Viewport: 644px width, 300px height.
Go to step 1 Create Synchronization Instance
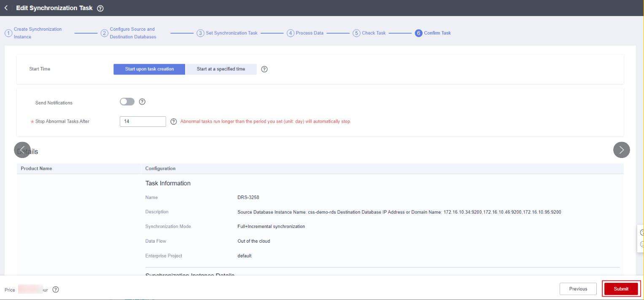coord(33,33)
